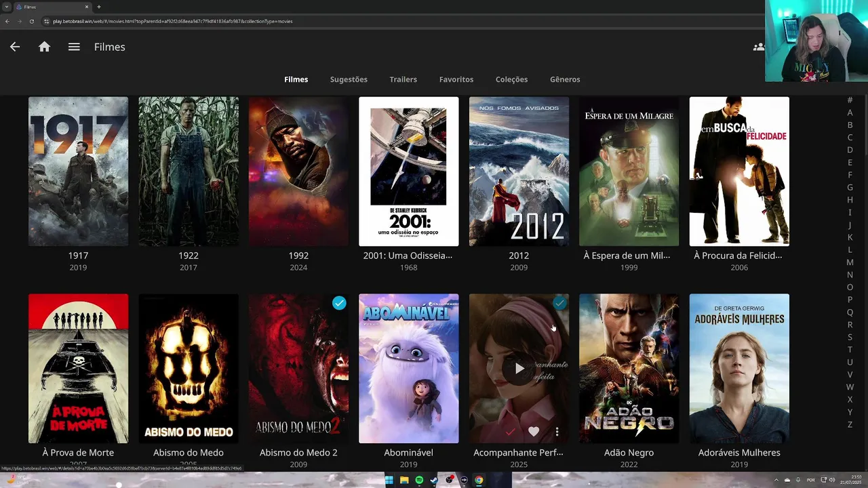This screenshot has width=868, height=488.
Task: Open the 2012 movie poster
Action: click(x=519, y=171)
